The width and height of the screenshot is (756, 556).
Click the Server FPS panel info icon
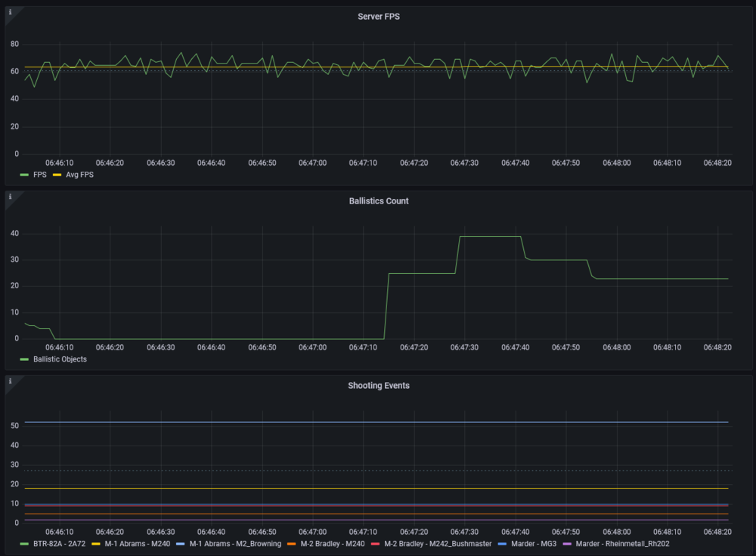click(10, 12)
